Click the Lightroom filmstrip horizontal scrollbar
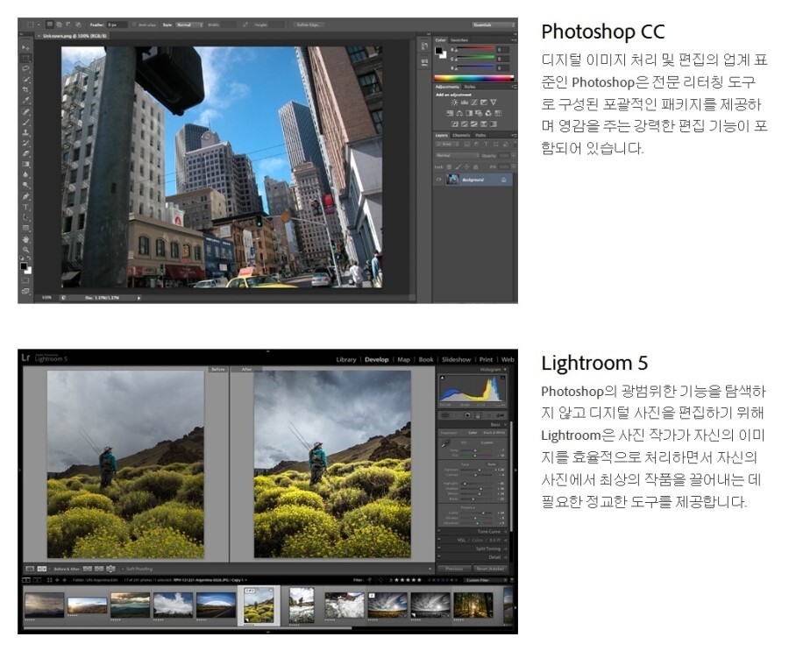 pyautogui.click(x=188, y=627)
